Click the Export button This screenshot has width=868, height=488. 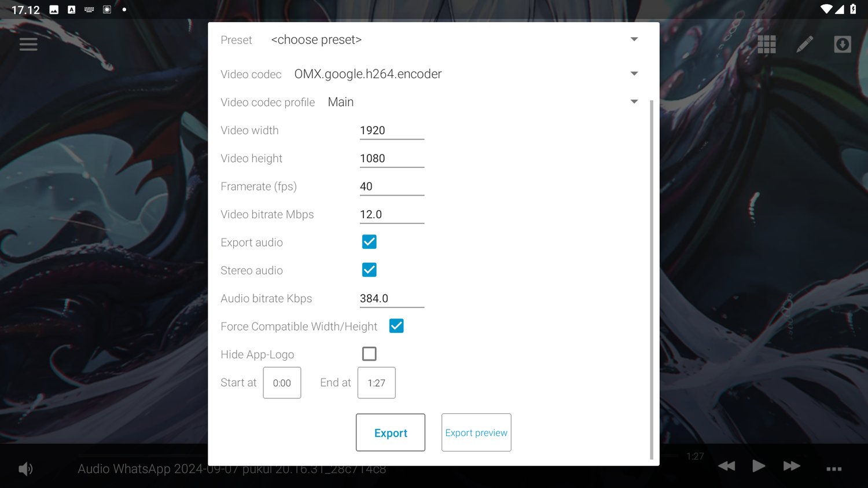(391, 432)
